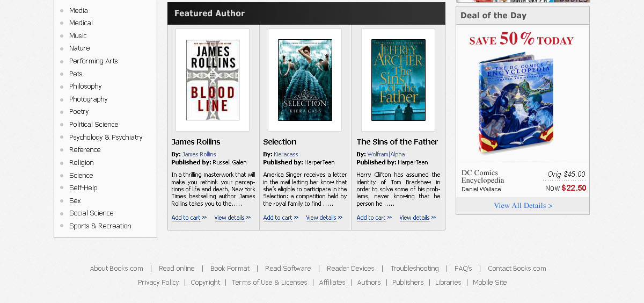Open the Medical category
Image resolution: width=644 pixels, height=303 pixels.
pyautogui.click(x=81, y=23)
